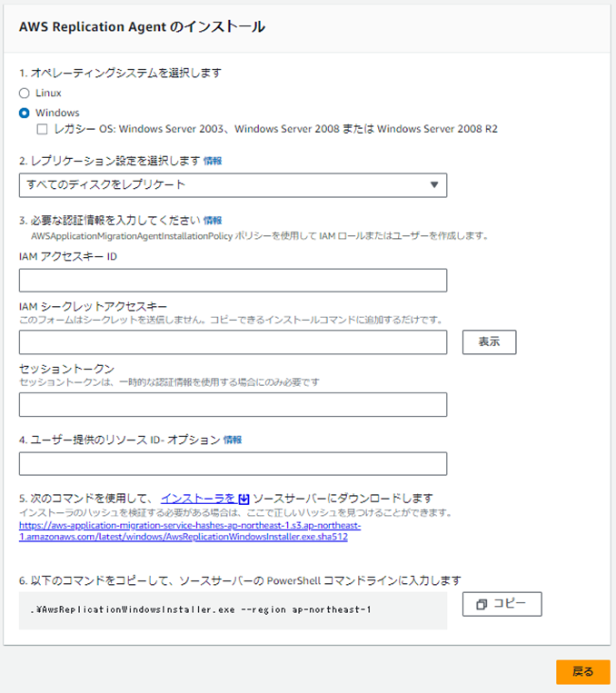This screenshot has height=693, width=616.
Task: Click the AwsReplicationWindowsInstaller.exe command text
Action: (x=200, y=610)
